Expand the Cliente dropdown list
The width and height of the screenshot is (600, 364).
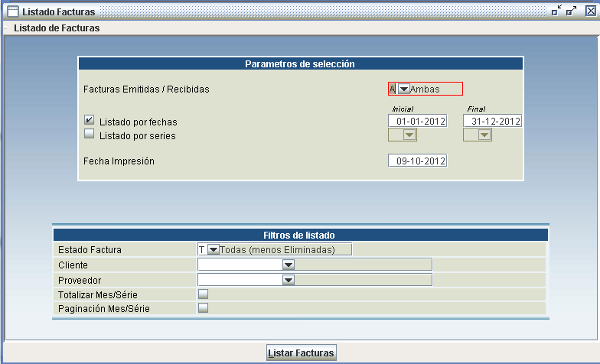(288, 264)
